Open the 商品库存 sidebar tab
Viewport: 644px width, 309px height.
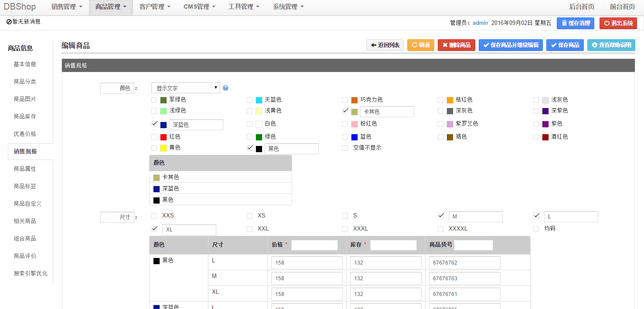(x=25, y=116)
